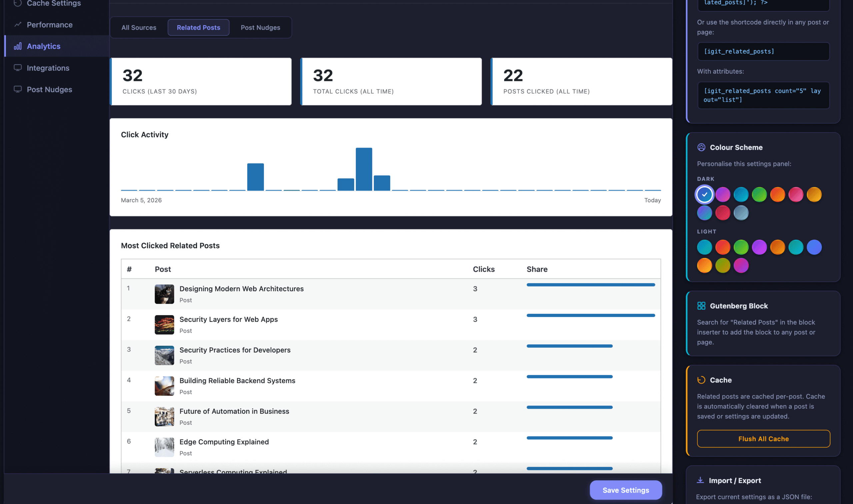Viewport: 853px width, 504px height.
Task: Select the Related Posts tab
Action: click(198, 27)
